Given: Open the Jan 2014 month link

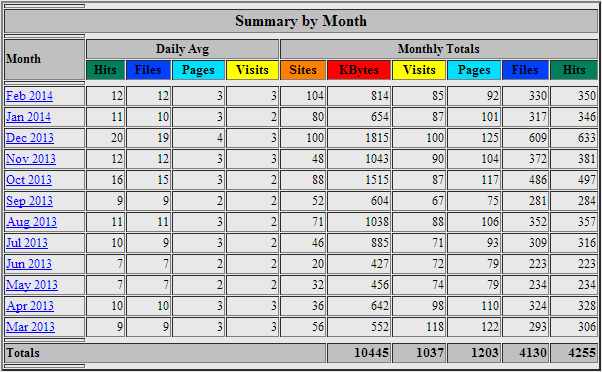Looking at the screenshot, I should pos(28,117).
